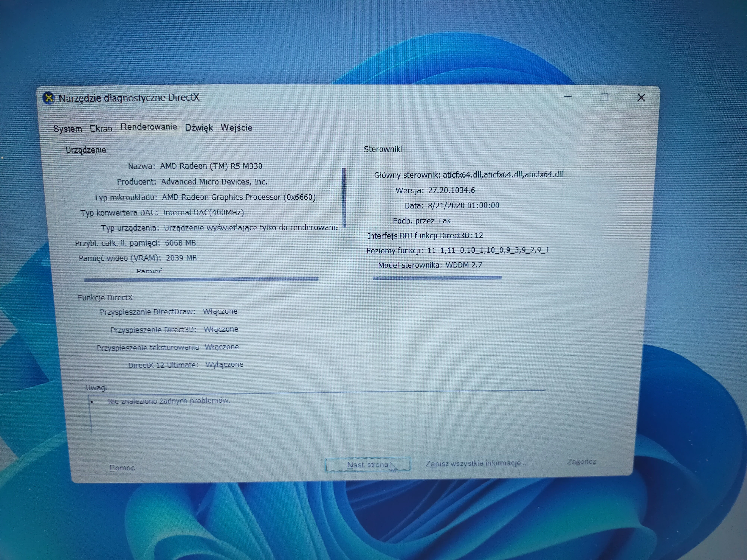Close the Narzędzie diagnostyczne DirectX window
747x560 pixels.
point(641,98)
